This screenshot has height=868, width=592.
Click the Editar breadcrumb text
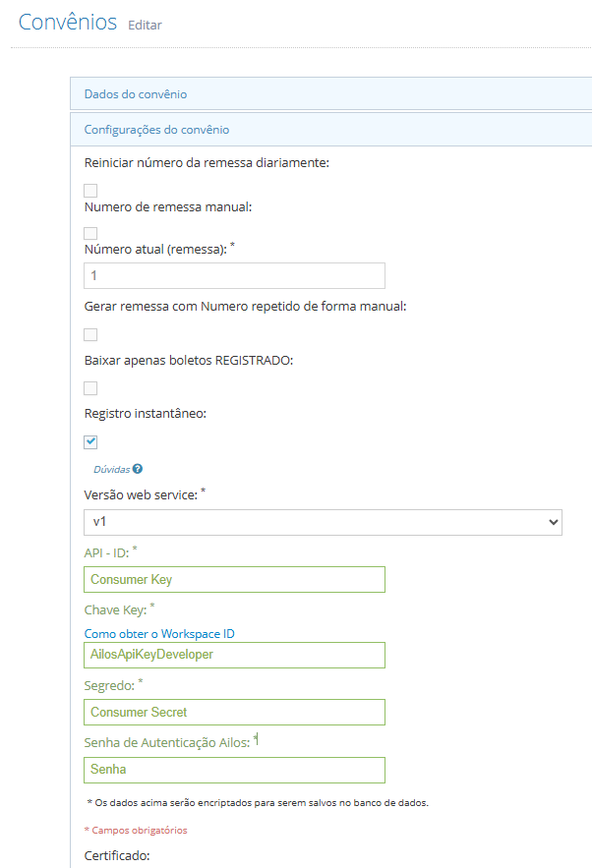click(x=146, y=26)
